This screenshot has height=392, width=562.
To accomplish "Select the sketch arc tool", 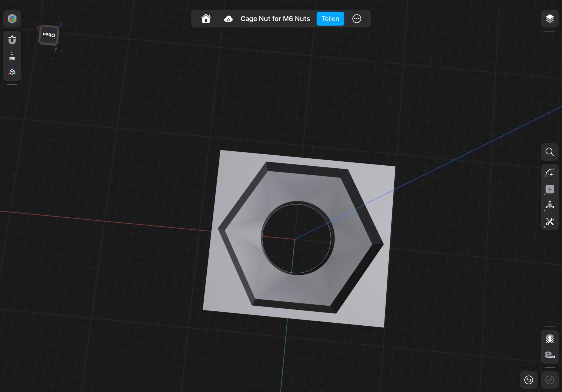I will (550, 173).
